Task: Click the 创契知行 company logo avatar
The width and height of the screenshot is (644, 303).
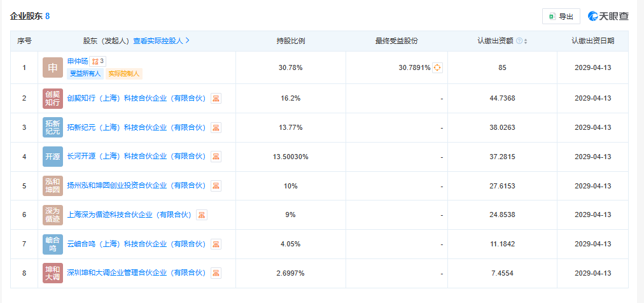Action: tap(53, 98)
